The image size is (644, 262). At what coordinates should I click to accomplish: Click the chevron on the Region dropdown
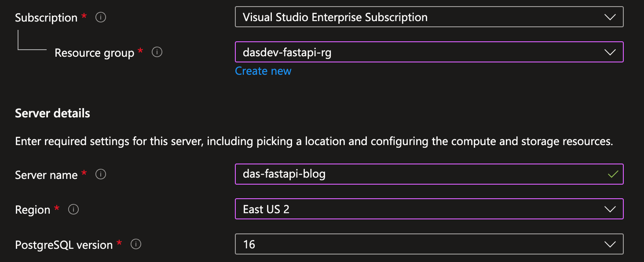pos(610,209)
